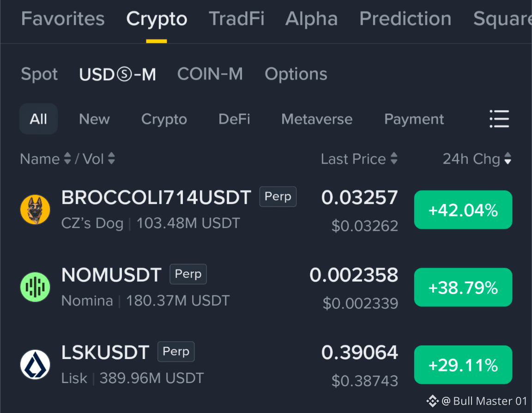Sort by Last Price arrows
The height and width of the screenshot is (413, 532).
point(393,158)
